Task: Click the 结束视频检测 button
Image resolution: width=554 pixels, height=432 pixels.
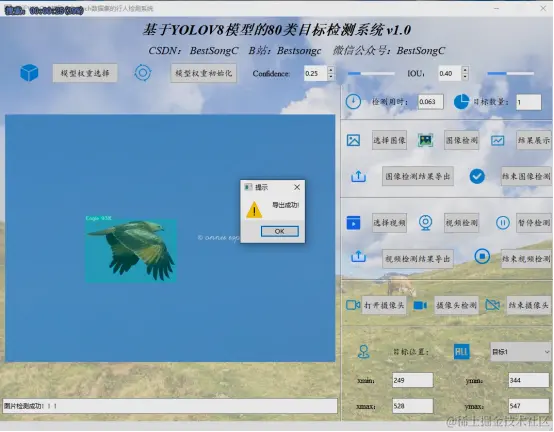Action: click(526, 259)
